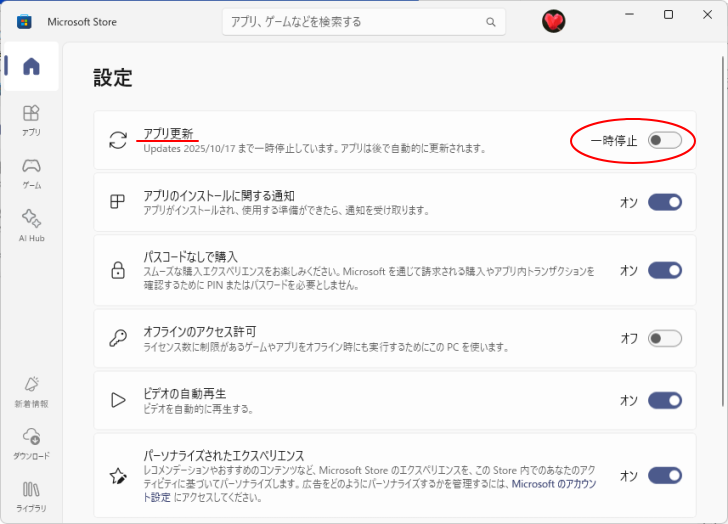
Task: Click the vertical scrollbar of settings
Action: 722,231
